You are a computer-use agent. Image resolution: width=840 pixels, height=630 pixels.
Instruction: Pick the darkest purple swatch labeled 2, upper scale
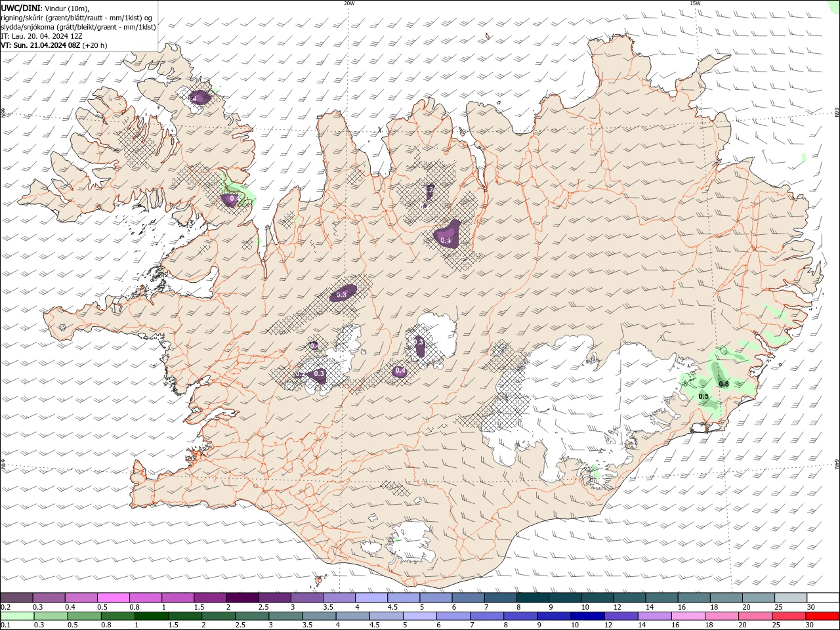[x=242, y=597]
